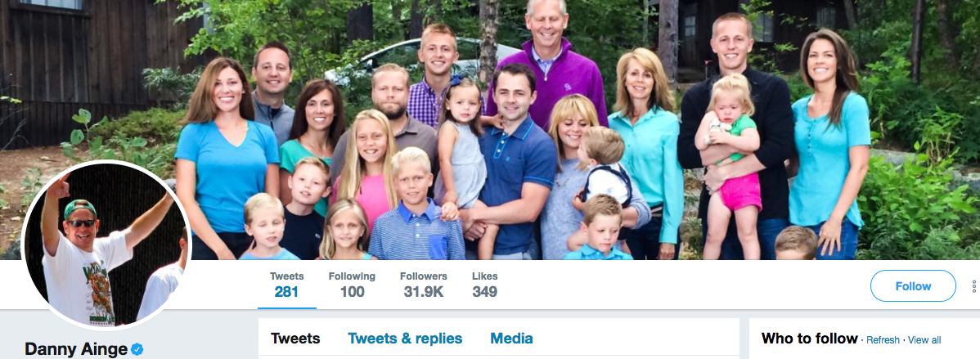
Task: Click the 349 likes number
Action: (x=485, y=292)
